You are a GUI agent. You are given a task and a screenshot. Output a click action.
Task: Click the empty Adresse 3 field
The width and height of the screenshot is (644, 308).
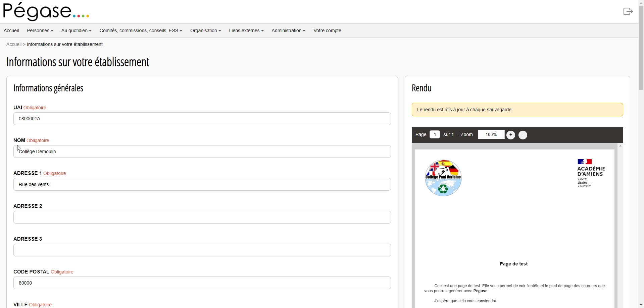(202, 250)
